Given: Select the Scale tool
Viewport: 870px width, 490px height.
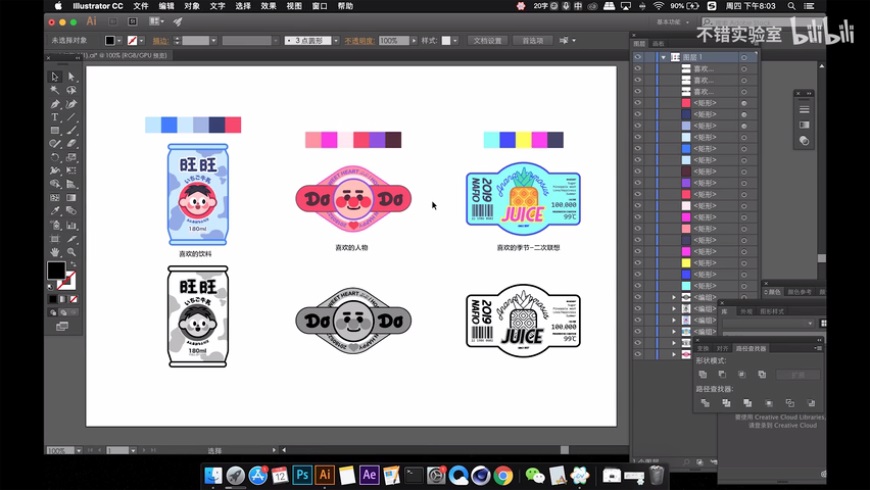Looking at the screenshot, I should point(72,158).
